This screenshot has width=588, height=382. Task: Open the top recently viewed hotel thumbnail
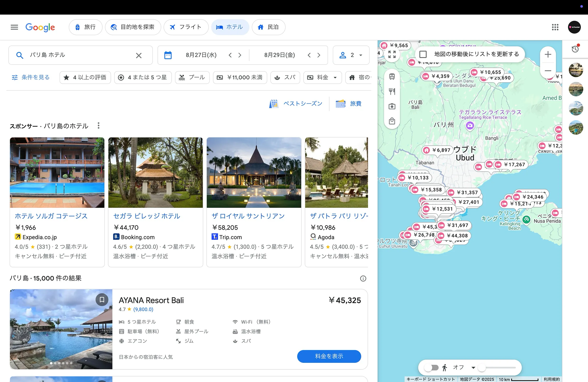[576, 70]
